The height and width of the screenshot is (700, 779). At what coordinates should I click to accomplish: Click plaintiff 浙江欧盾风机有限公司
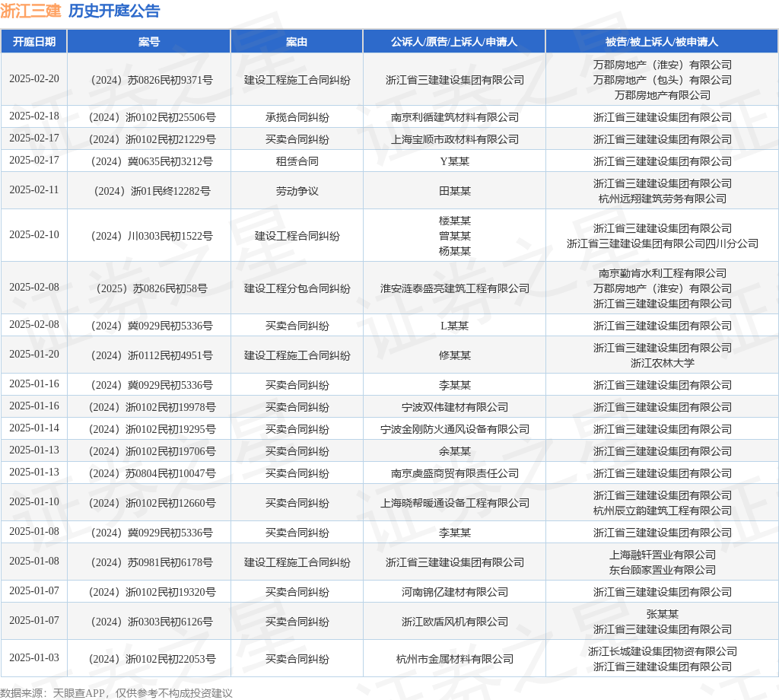pyautogui.click(x=455, y=622)
